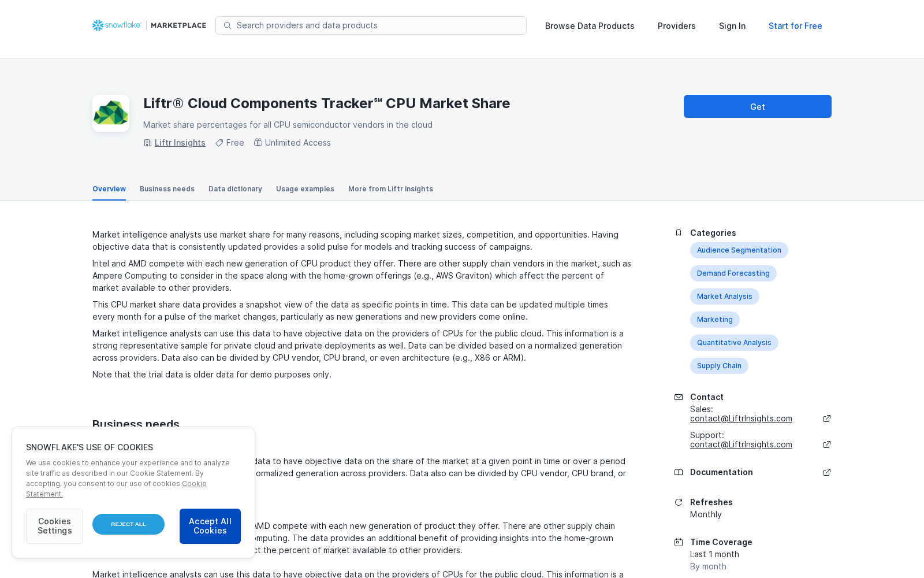The width and height of the screenshot is (924, 578).
Task: Click the price tag icon next to Free
Action: coord(219,143)
